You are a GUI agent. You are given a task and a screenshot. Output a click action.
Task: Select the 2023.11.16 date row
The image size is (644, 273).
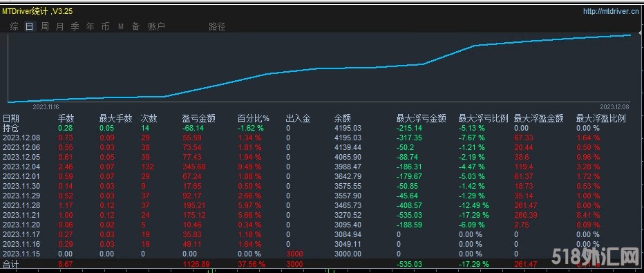[x=21, y=244]
